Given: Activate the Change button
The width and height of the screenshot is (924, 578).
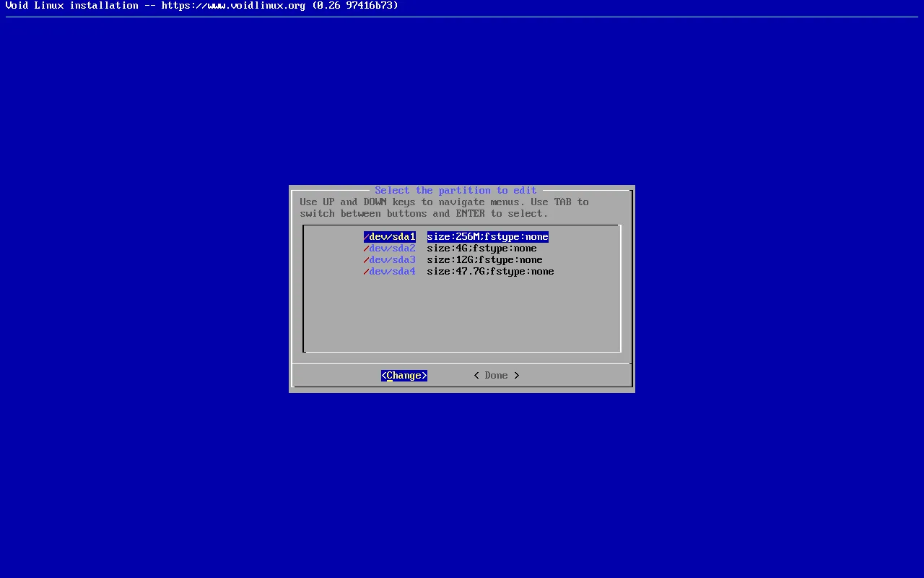Looking at the screenshot, I should click(404, 375).
